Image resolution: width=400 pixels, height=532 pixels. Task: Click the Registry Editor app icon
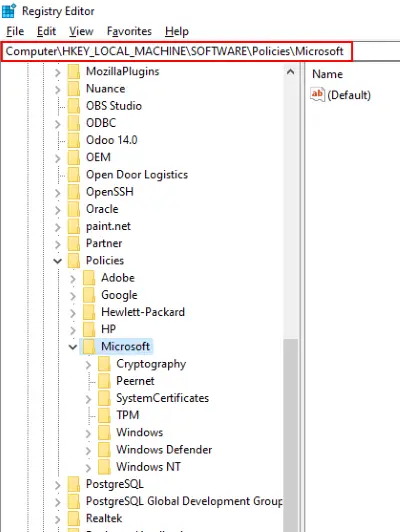9,11
